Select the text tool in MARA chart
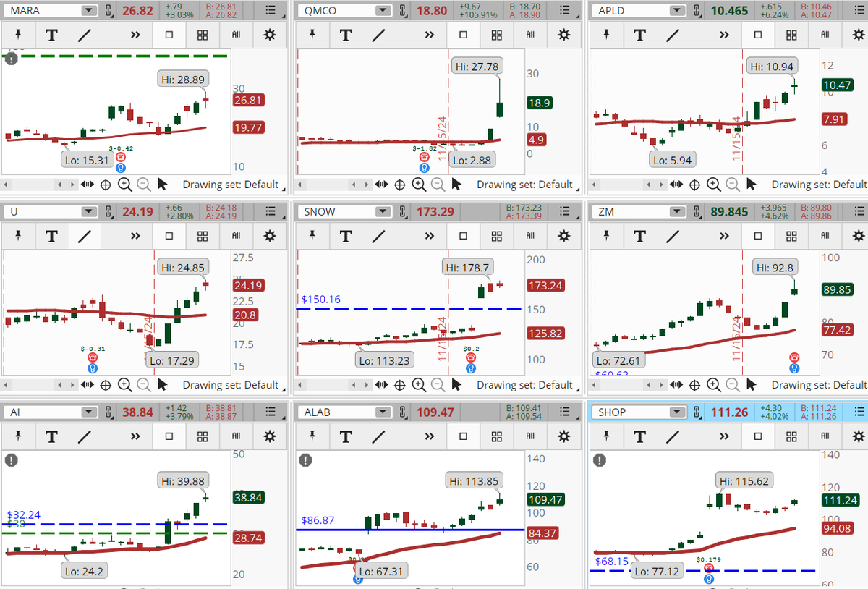Screen dimensions: 868x589 click(x=51, y=35)
